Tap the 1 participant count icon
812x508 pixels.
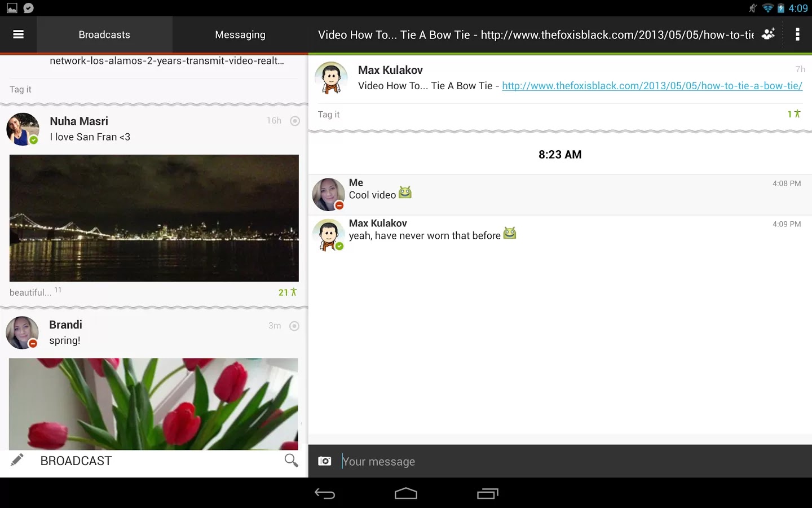(794, 114)
